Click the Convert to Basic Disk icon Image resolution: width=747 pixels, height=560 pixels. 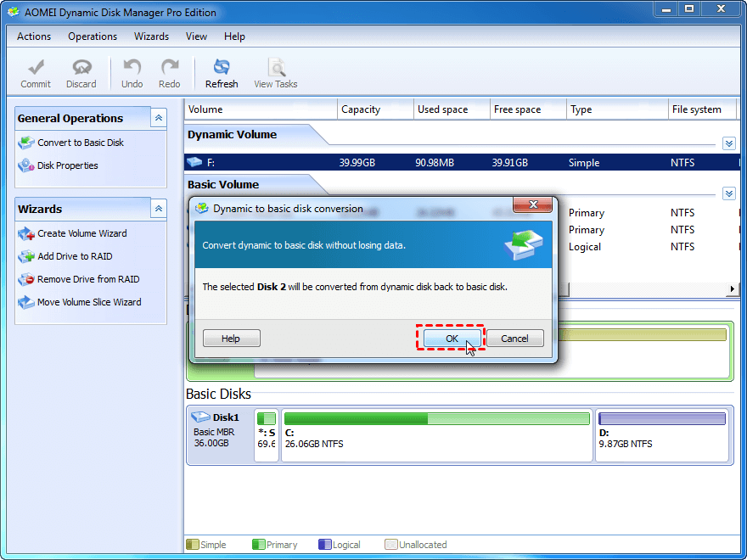26,143
